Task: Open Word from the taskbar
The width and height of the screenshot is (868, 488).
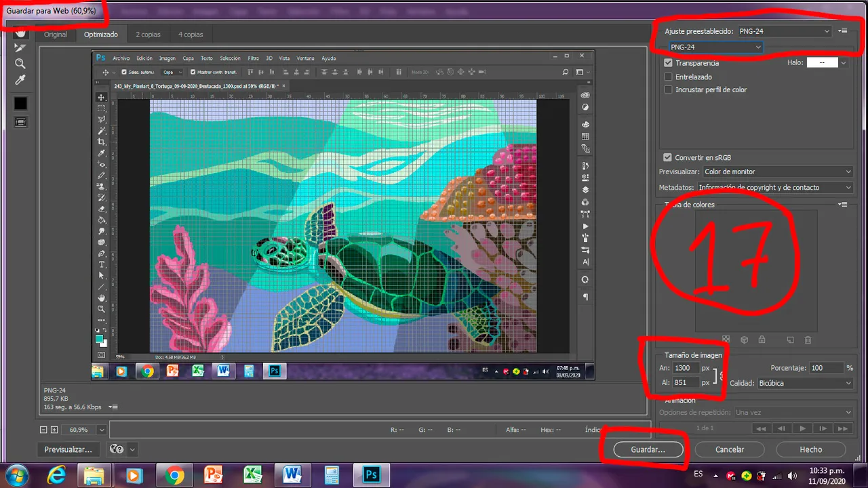Action: click(292, 475)
